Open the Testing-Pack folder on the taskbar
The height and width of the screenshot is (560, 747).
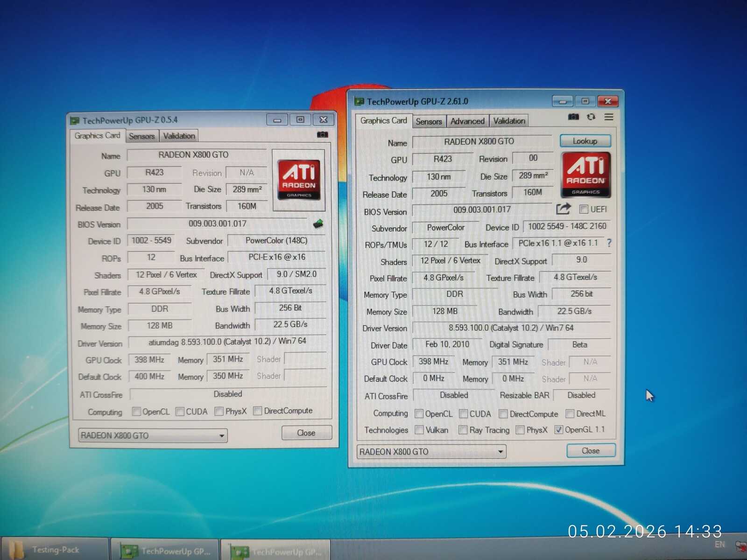click(55, 549)
